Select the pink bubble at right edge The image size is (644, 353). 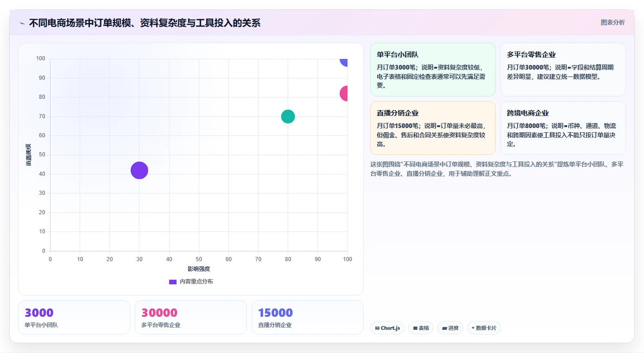click(x=344, y=93)
